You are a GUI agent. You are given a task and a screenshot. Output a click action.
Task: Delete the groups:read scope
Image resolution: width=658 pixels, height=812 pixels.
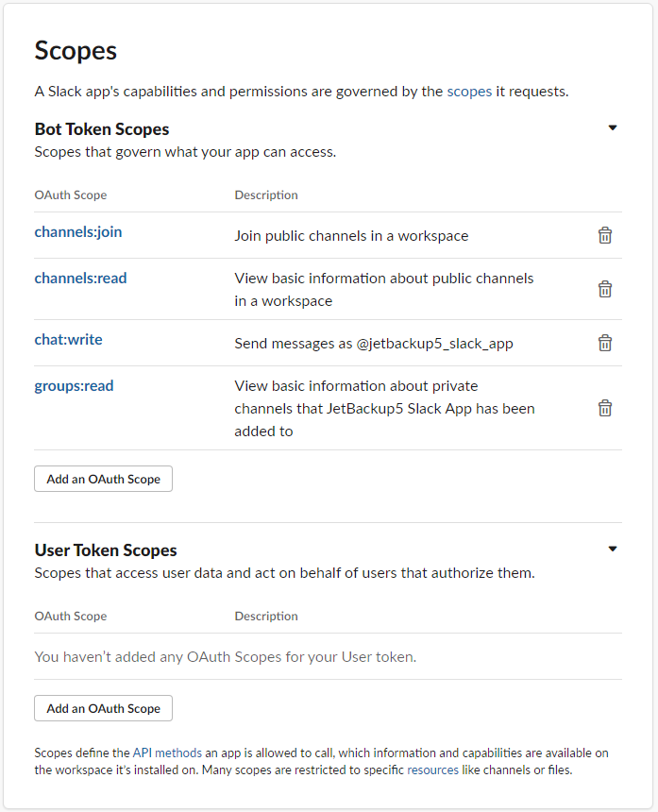(x=605, y=408)
